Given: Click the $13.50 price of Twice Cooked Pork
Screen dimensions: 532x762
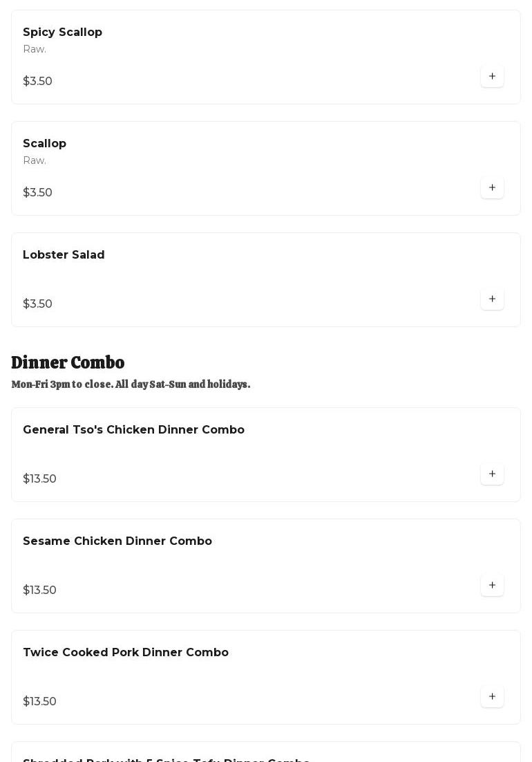Looking at the screenshot, I should (39, 702).
